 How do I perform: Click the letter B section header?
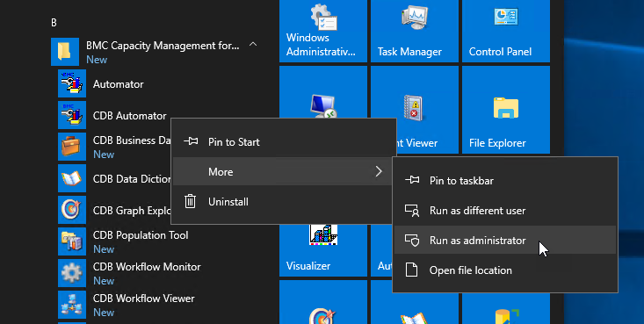click(54, 23)
